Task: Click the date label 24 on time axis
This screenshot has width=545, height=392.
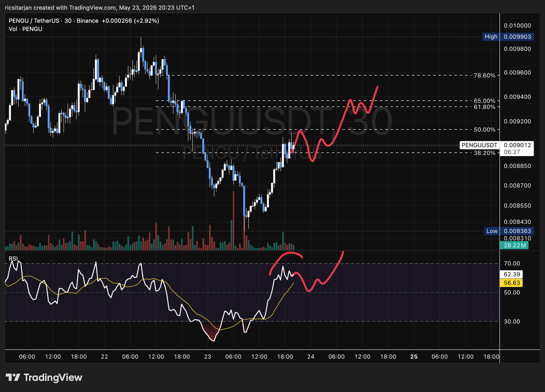Action: (x=311, y=357)
